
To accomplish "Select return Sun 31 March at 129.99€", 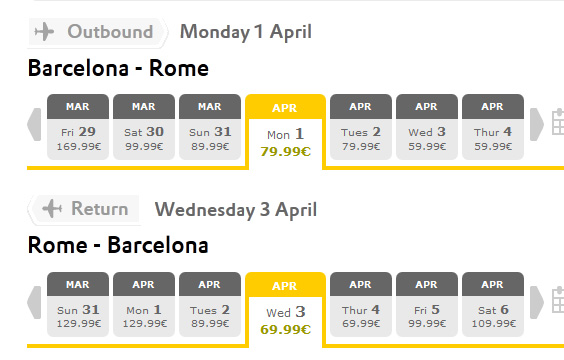I will point(78,304).
